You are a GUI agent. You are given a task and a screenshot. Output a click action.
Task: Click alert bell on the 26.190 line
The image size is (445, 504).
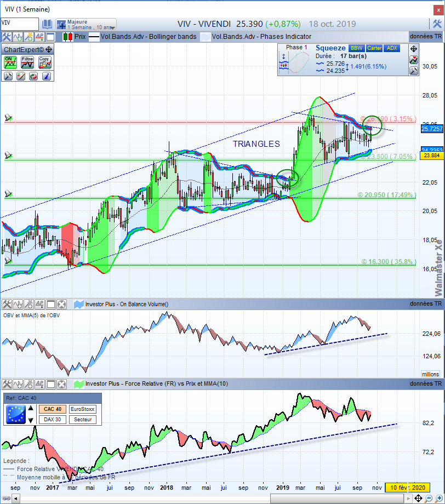pos(8,118)
